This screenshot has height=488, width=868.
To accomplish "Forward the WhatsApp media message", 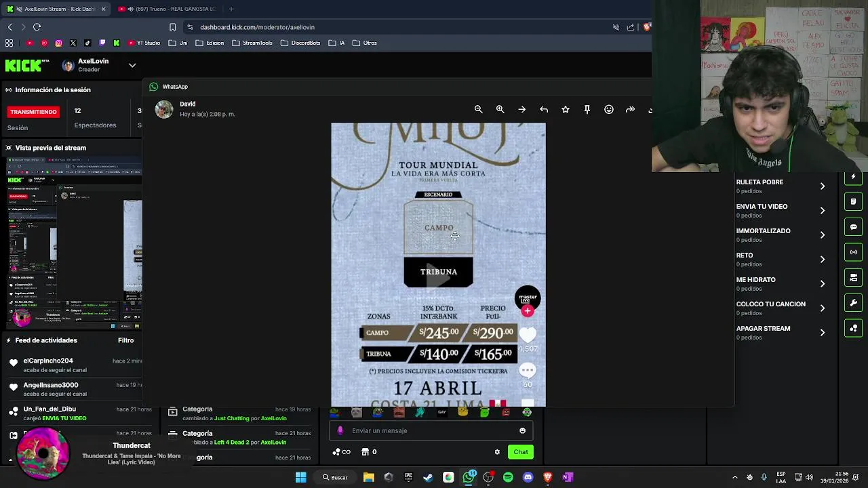I will click(x=631, y=109).
